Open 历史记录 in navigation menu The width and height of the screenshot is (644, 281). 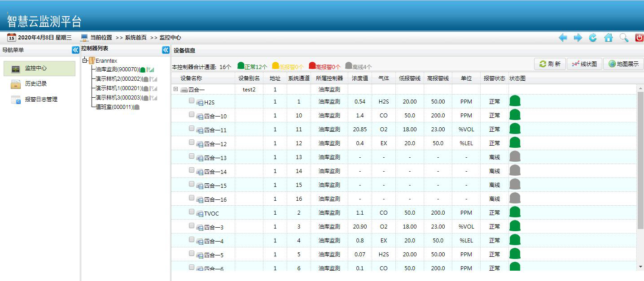(35, 84)
